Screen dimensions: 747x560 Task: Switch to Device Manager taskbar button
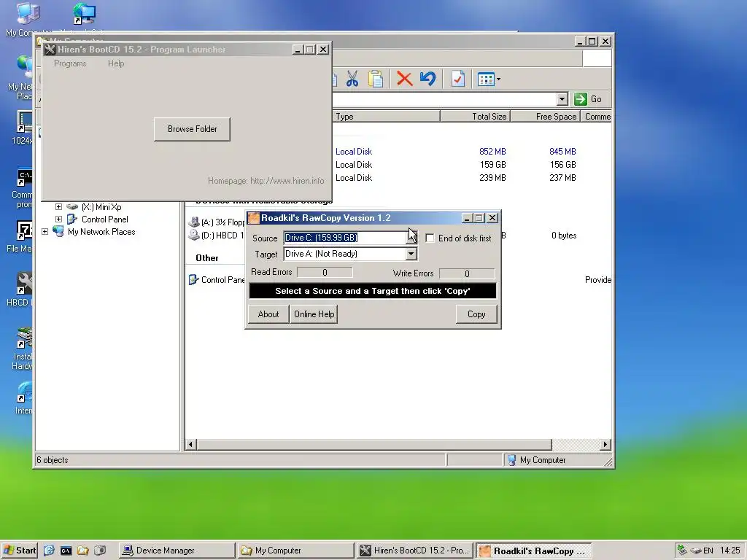click(x=177, y=551)
